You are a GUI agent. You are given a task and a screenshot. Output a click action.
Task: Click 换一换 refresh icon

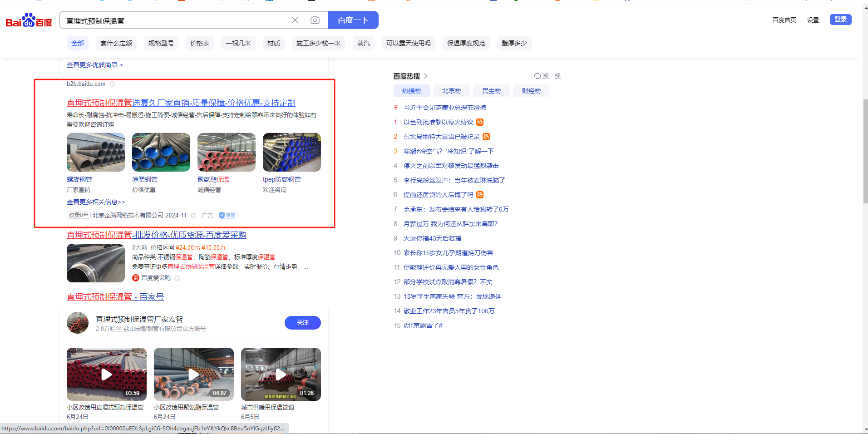(538, 76)
